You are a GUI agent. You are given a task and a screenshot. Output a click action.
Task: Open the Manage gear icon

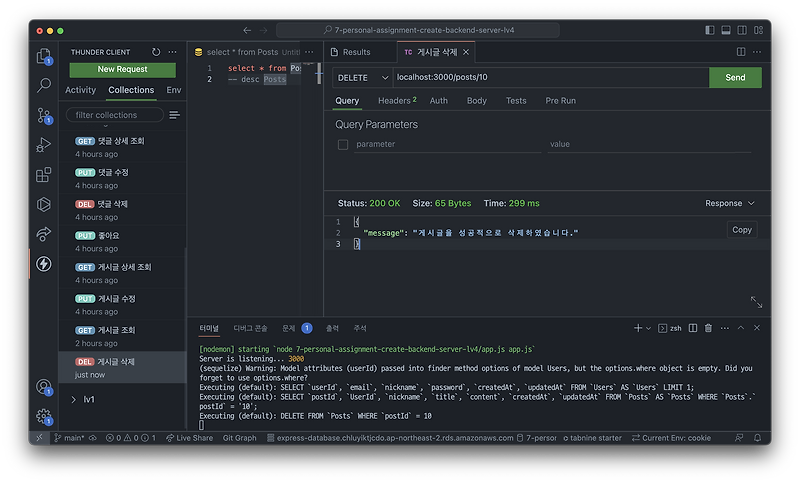point(44,417)
